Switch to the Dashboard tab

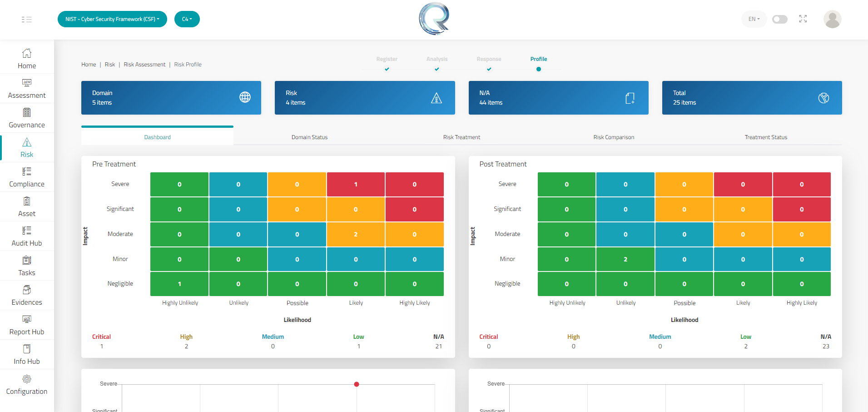[157, 137]
